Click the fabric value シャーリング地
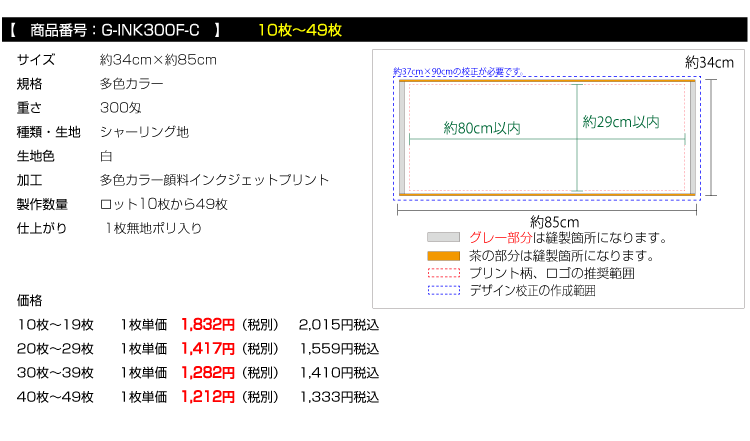The width and height of the screenshot is (750, 441). tap(144, 132)
